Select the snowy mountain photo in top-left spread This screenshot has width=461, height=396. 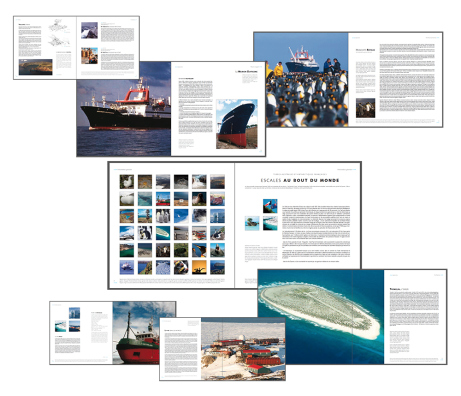[89, 30]
